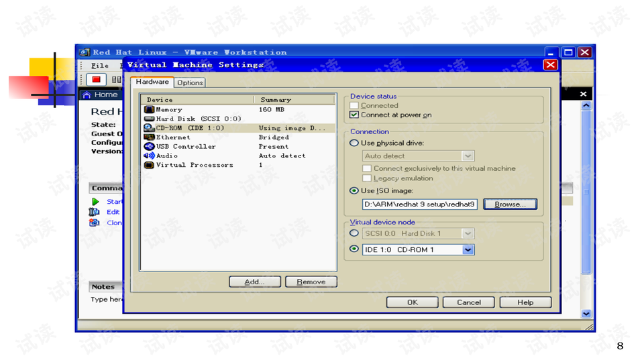Viewport: 644px width, 362px height.
Task: Select the Virtual Processors icon
Action: [149, 165]
